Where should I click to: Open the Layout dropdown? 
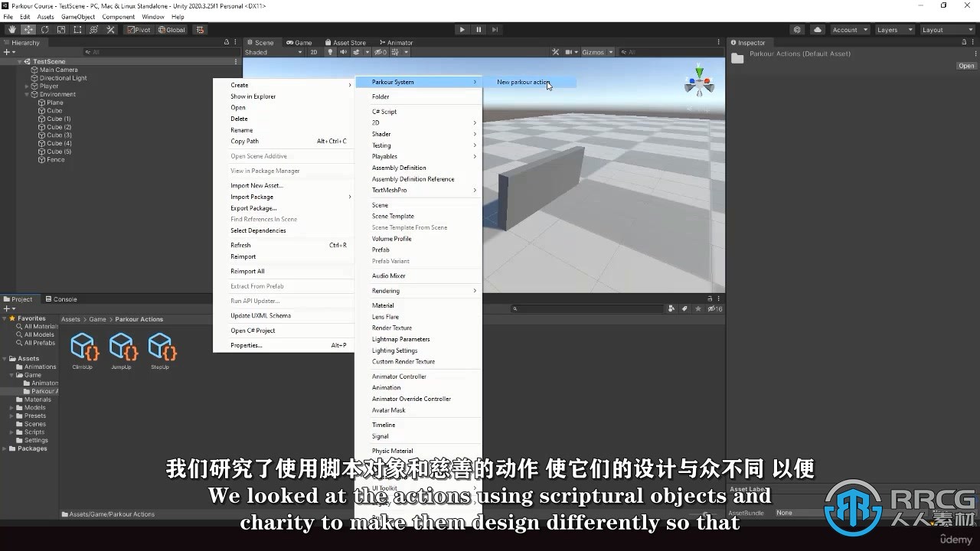tap(946, 30)
